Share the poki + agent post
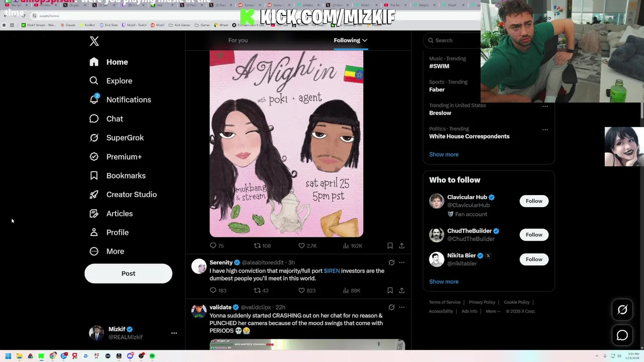 pos(401,246)
